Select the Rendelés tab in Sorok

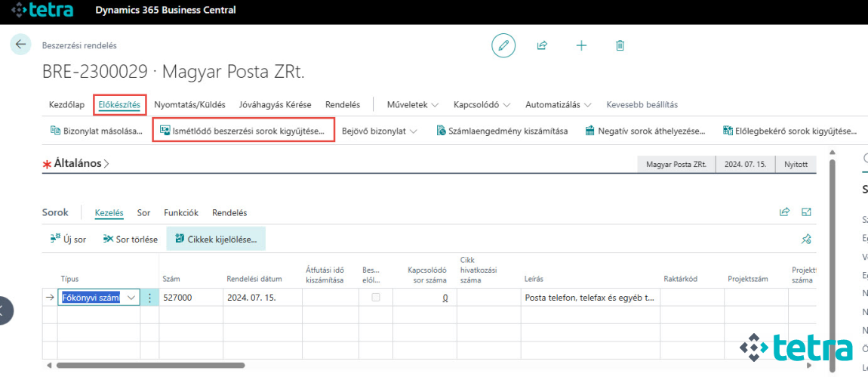[229, 212]
